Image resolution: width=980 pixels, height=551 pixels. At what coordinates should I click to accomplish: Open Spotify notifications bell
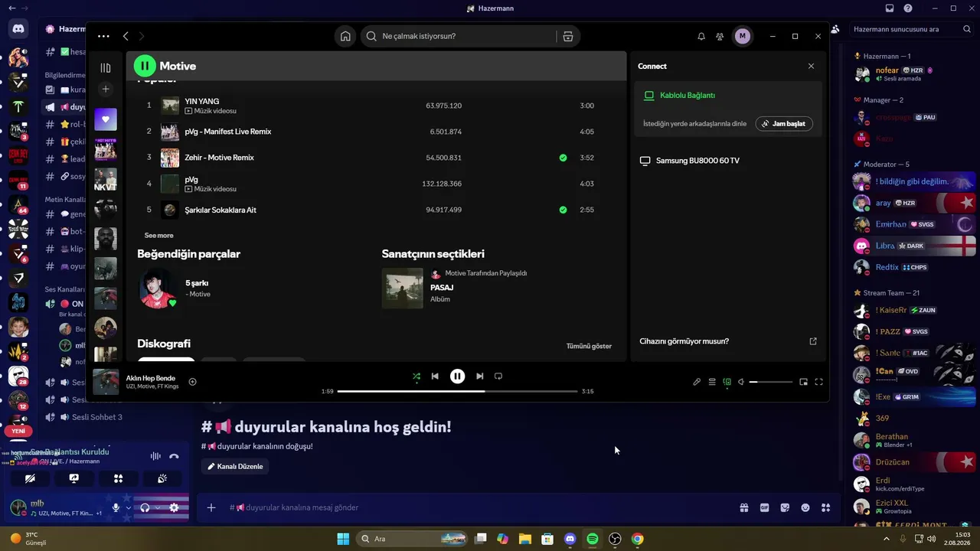[x=701, y=36]
